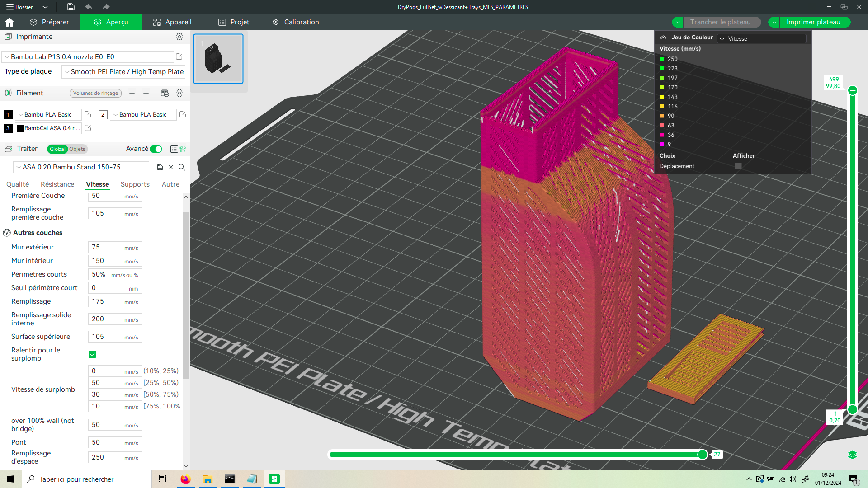
Task: Click the save project icon in title bar
Action: 71,7
